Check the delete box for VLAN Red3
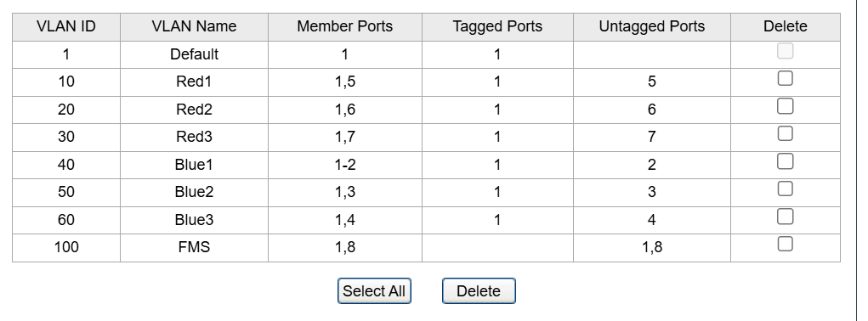Viewport: 868px width, 321px height. 785,133
